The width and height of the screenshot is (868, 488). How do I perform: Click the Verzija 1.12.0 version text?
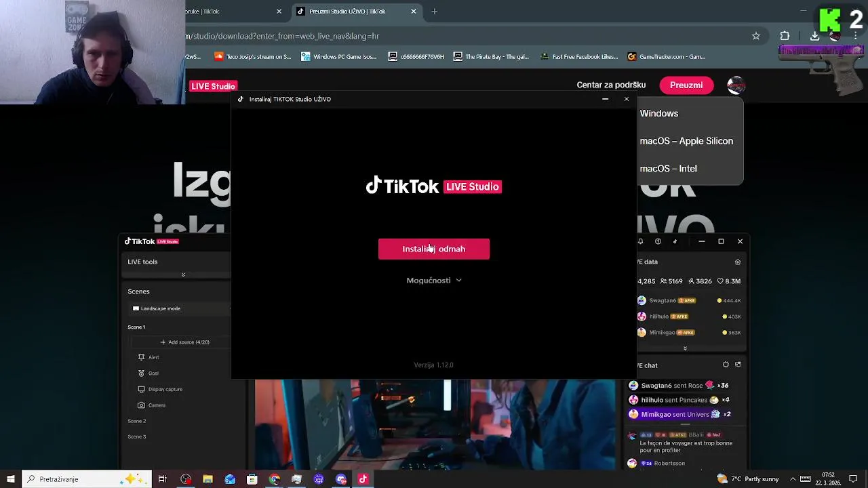pyautogui.click(x=434, y=365)
